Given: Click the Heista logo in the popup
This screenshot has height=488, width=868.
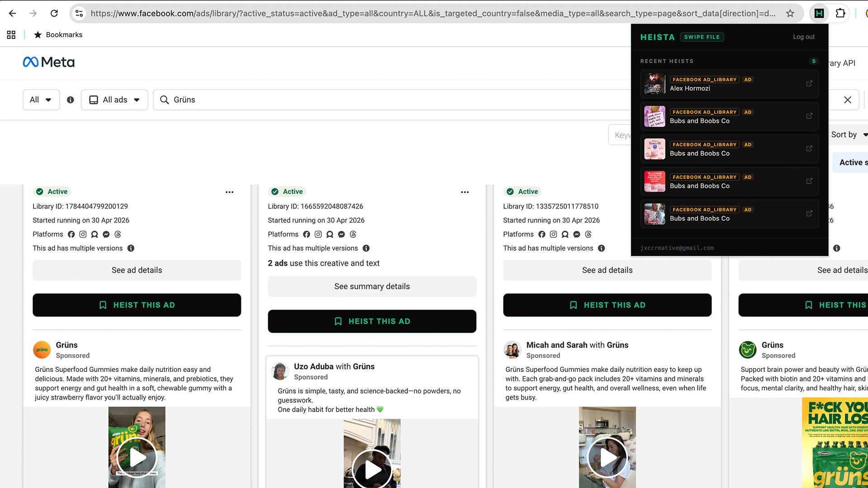Looking at the screenshot, I should (657, 37).
